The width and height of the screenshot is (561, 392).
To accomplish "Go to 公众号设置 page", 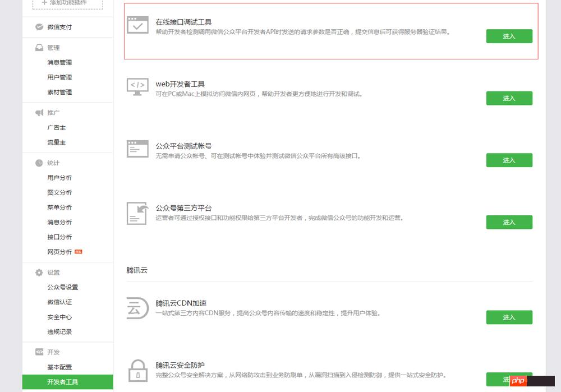I will (x=63, y=287).
